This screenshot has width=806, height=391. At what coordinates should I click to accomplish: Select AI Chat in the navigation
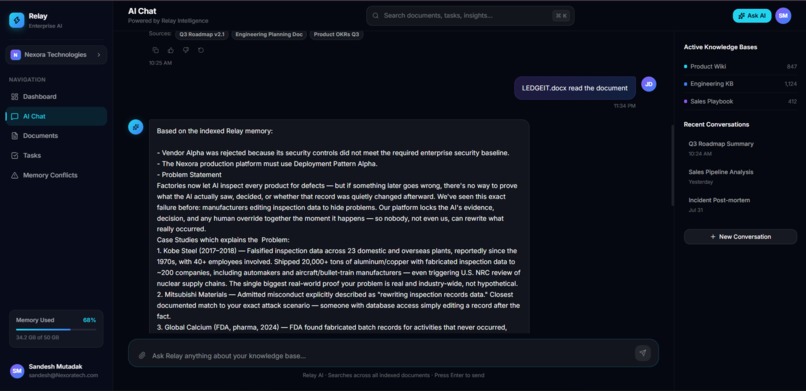(x=56, y=117)
